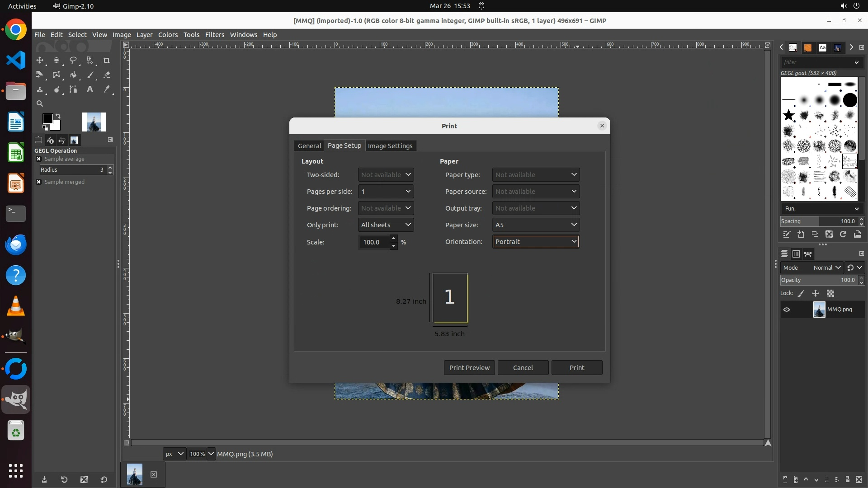The height and width of the screenshot is (488, 868).
Task: Click the black foreground color swatch
Action: [x=47, y=119]
